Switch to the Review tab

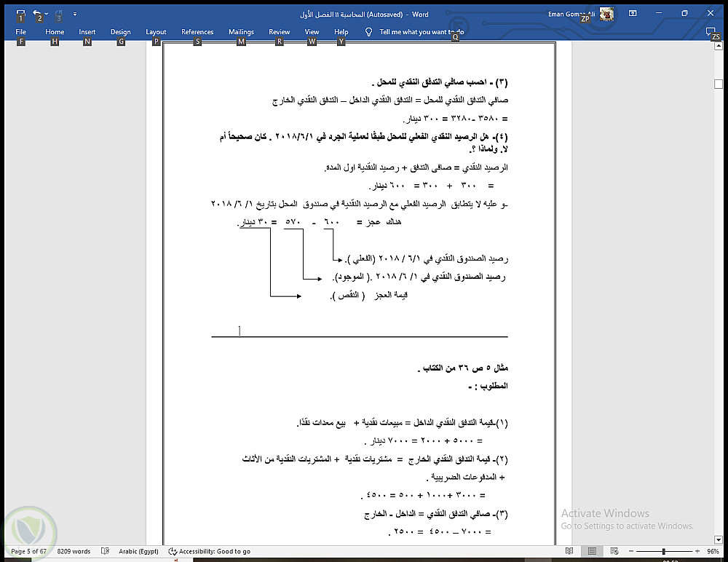(x=279, y=31)
